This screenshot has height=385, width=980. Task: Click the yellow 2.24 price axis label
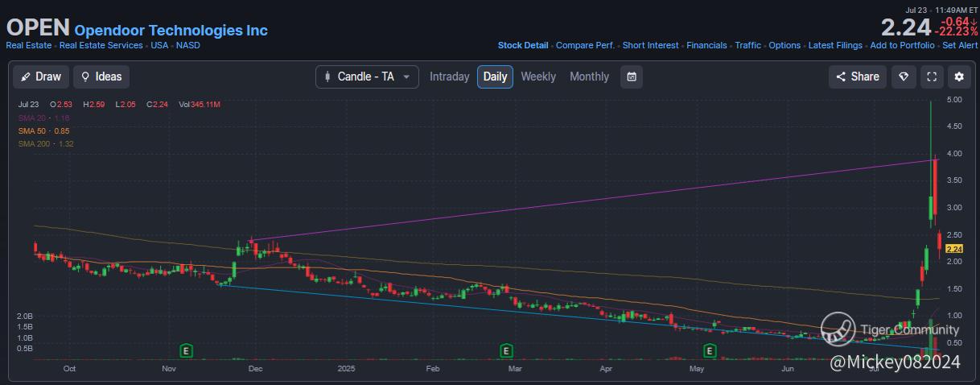click(x=955, y=249)
